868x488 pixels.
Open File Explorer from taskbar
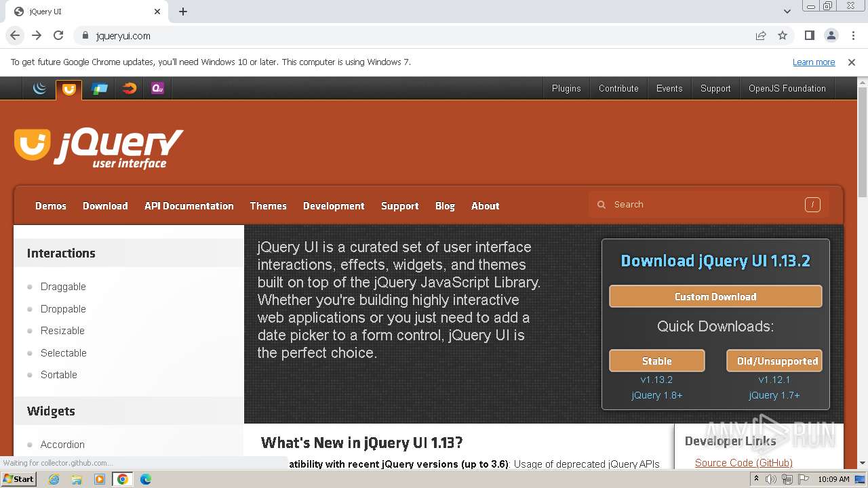click(x=77, y=479)
